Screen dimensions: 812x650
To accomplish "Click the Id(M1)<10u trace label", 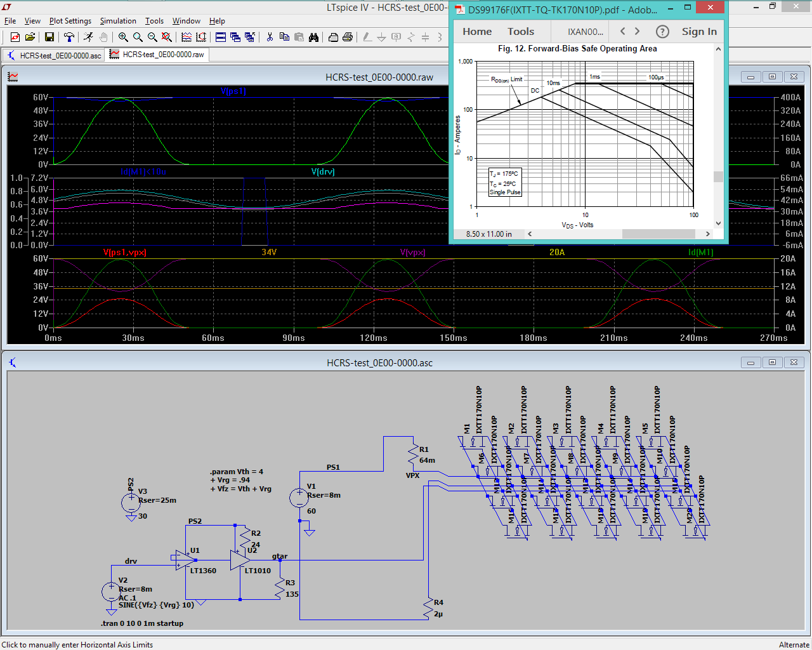I will (x=143, y=172).
